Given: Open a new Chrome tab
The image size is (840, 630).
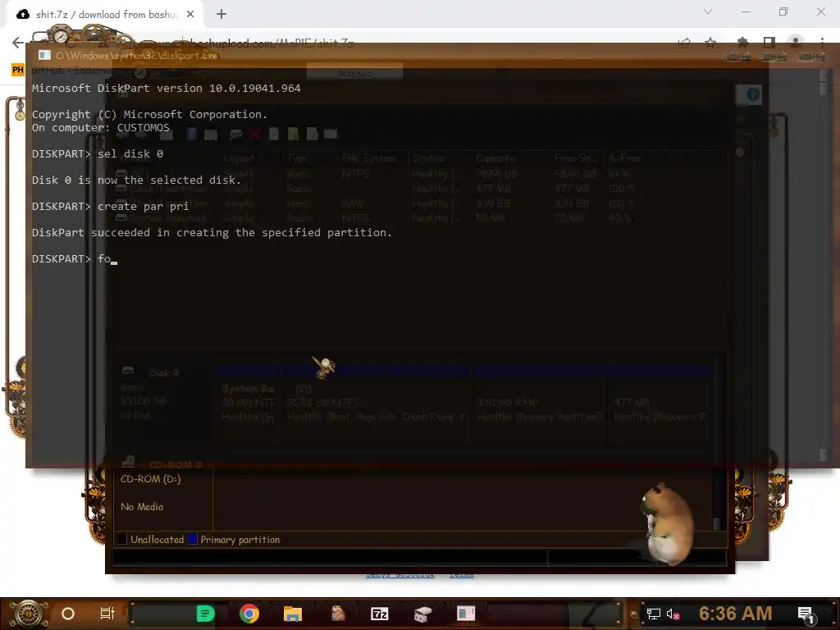Looking at the screenshot, I should point(221,14).
